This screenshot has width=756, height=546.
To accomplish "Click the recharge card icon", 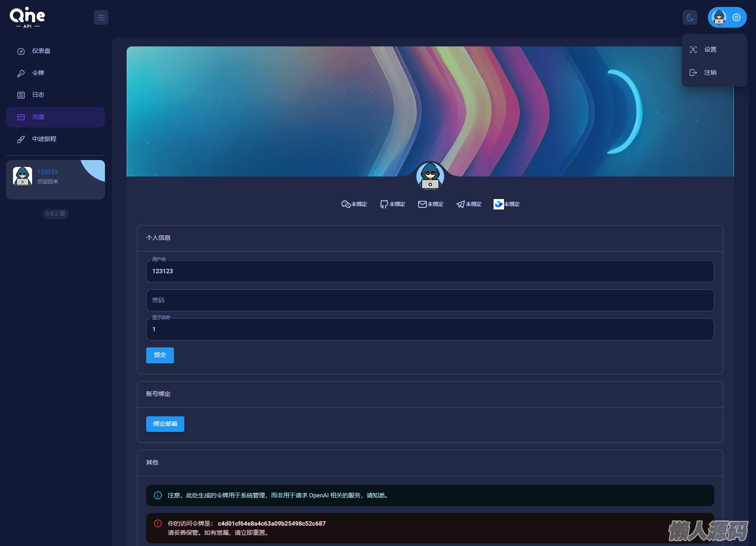I will coord(21,117).
